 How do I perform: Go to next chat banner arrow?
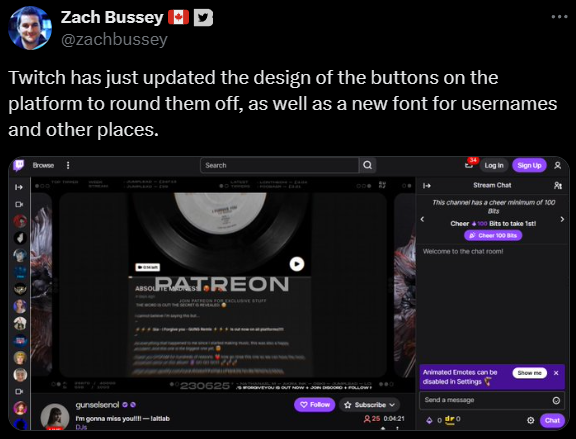coord(562,219)
